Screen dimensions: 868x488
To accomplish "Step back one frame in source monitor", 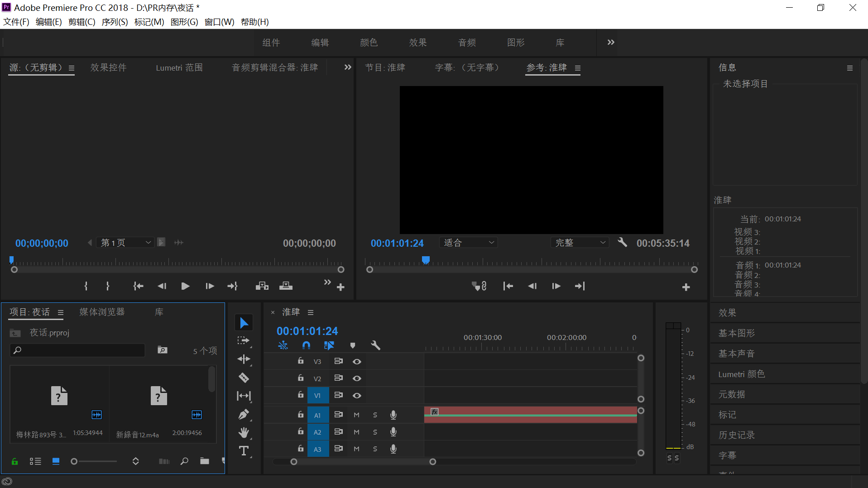I will (x=162, y=286).
